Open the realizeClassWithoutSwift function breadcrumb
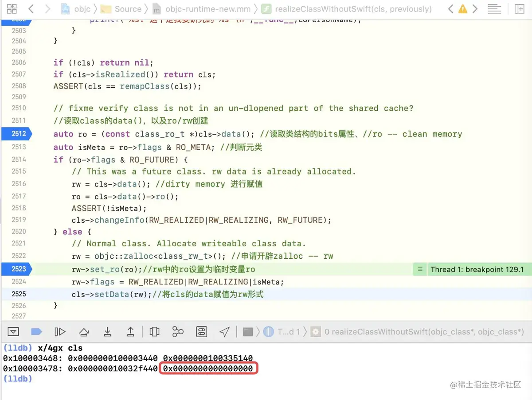The width and height of the screenshot is (532, 400). (347, 9)
